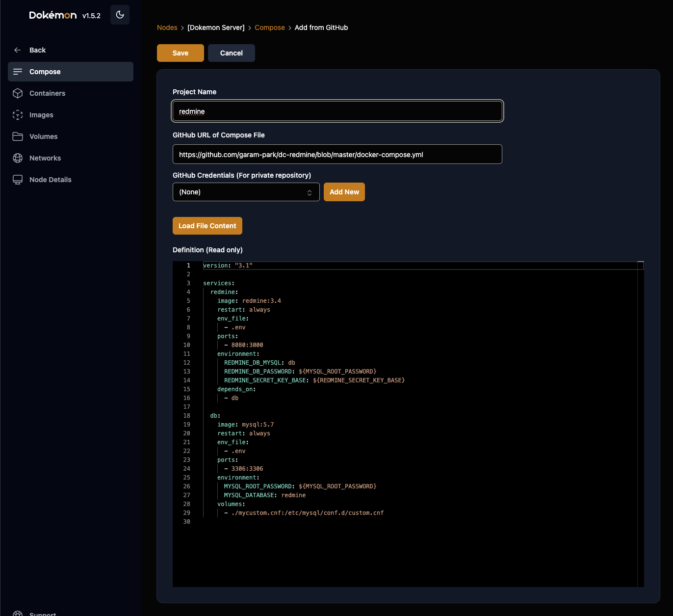The width and height of the screenshot is (673, 616).
Task: Click the Compose lines icon in sidebar
Action: pos(18,72)
